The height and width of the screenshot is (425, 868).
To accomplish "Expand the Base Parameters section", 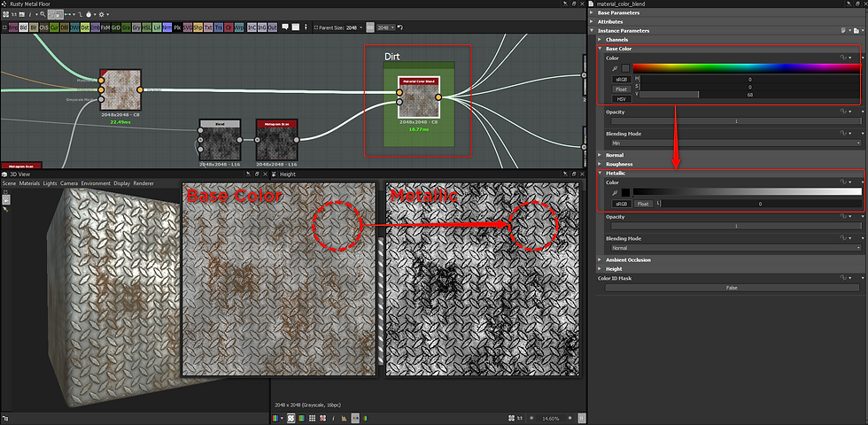I will click(x=593, y=12).
